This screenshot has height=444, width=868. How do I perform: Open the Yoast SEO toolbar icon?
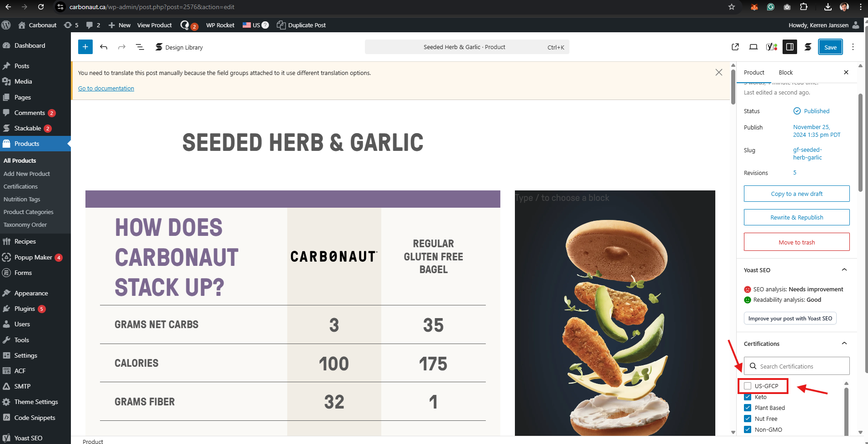(x=771, y=47)
